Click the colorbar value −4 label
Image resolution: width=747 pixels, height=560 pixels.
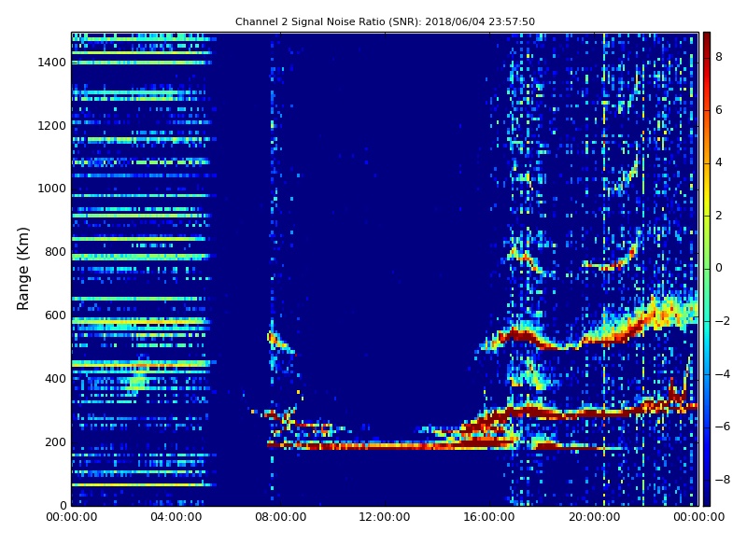click(x=723, y=374)
